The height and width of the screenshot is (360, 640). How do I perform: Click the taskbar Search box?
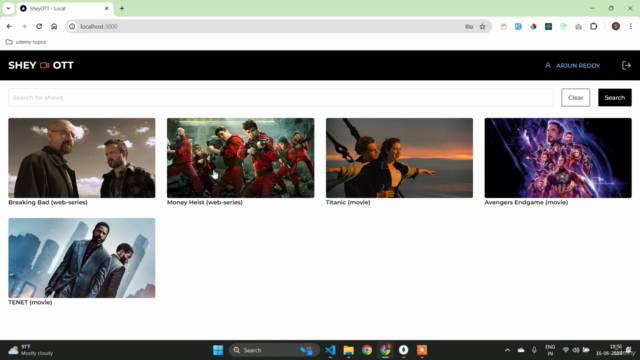[274, 350]
